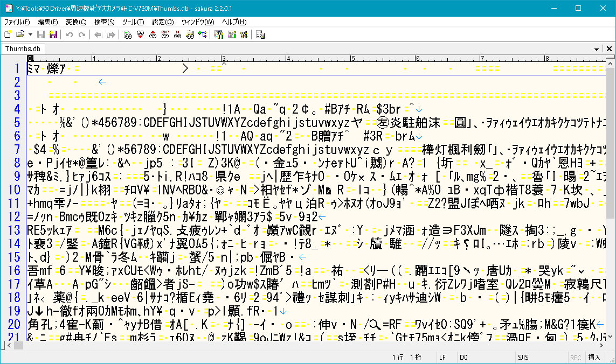Viewport: 616px width, 364px height.
Task: Open the 検索 (Search) menu
Action: click(105, 22)
